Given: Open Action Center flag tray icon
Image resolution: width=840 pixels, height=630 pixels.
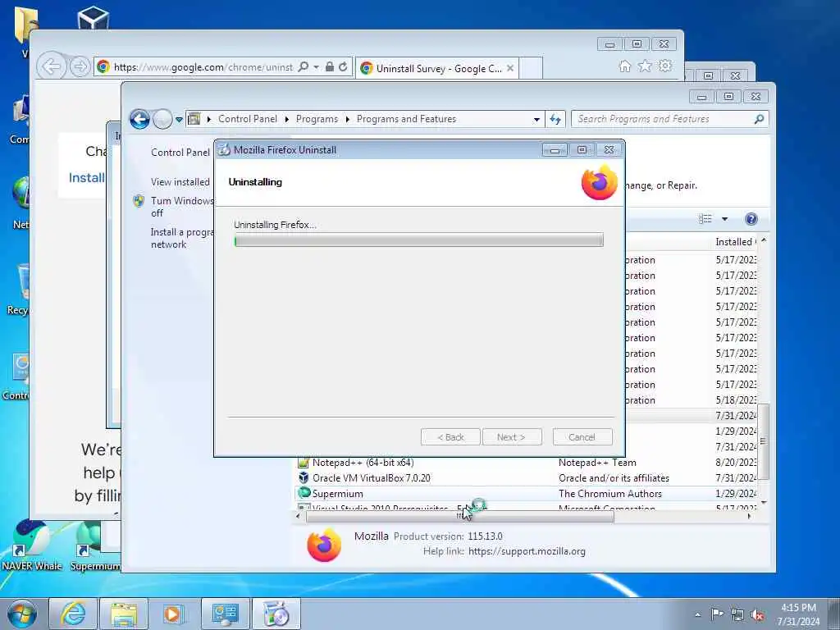Looking at the screenshot, I should click(x=717, y=614).
